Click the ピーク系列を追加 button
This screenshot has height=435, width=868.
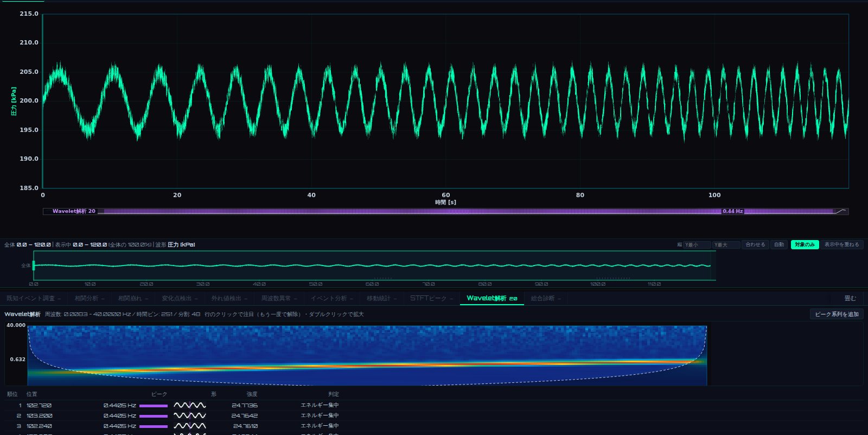pos(837,314)
